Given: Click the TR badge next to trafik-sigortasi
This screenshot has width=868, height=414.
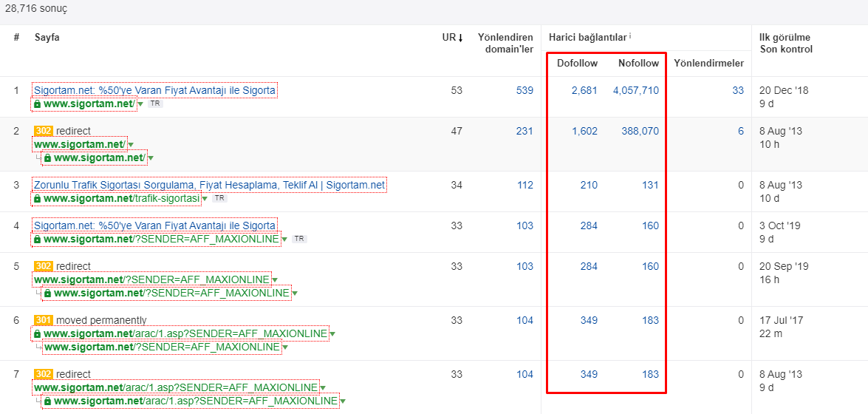Looking at the screenshot, I should tap(219, 198).
